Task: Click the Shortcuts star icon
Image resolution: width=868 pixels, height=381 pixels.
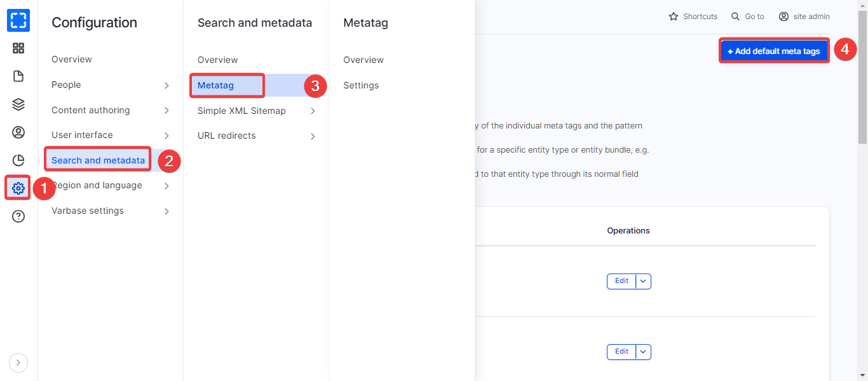Action: [x=674, y=17]
